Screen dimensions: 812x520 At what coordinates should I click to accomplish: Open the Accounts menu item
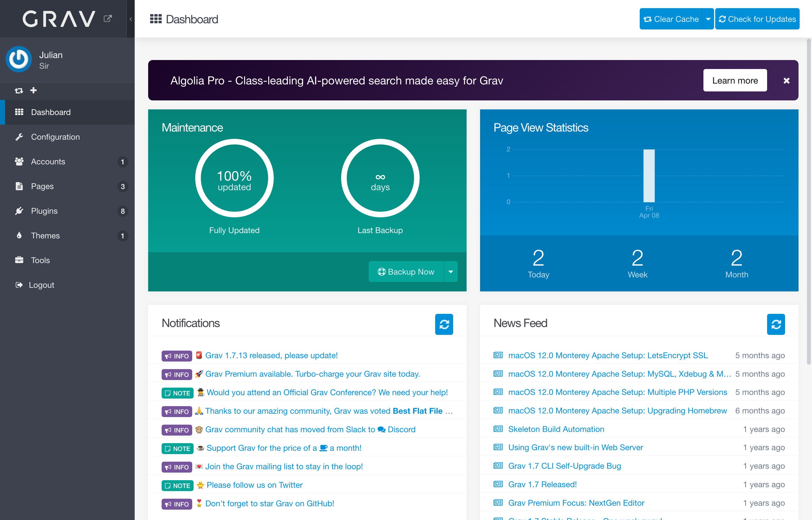coord(68,161)
